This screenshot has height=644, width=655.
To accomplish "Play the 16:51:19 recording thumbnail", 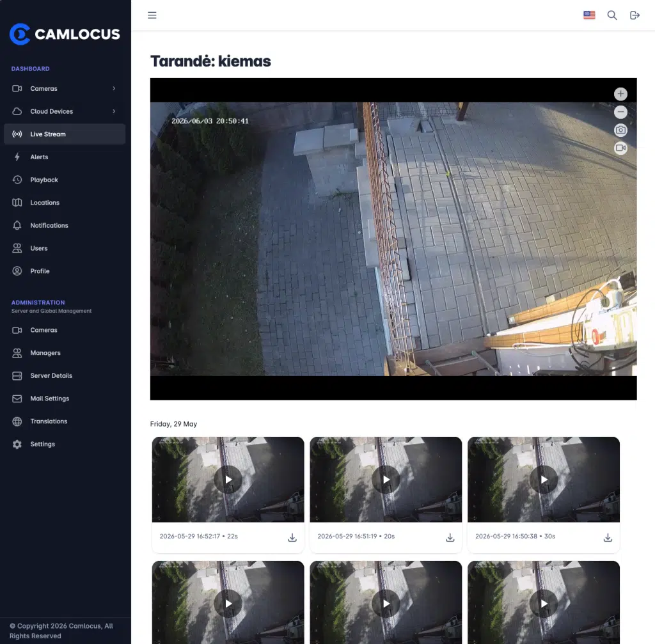I will [x=386, y=480].
